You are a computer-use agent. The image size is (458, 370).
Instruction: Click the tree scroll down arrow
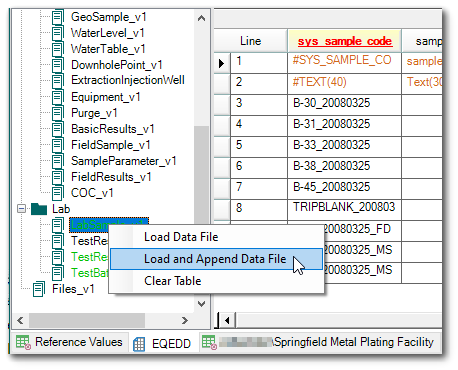[x=201, y=304]
